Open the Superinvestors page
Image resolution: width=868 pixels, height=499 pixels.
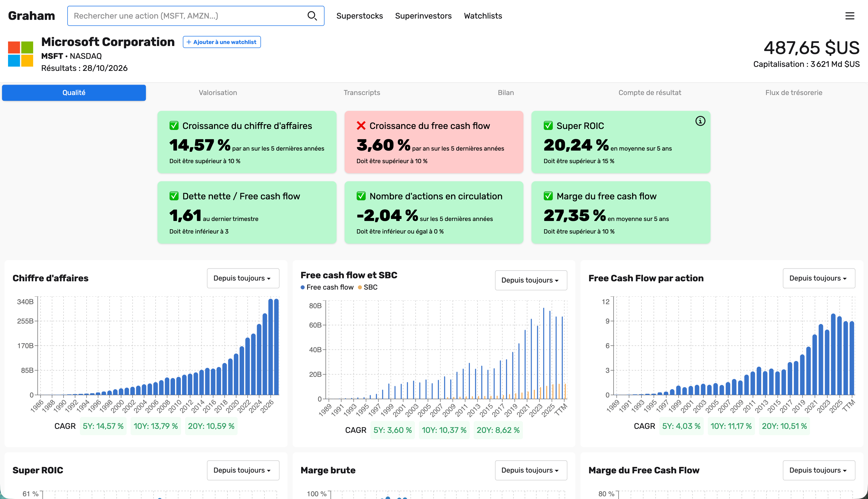tap(423, 16)
